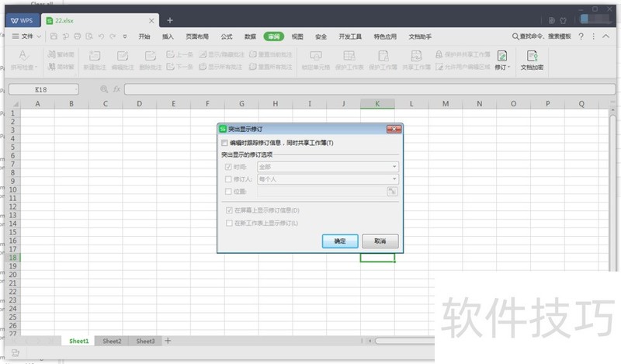Go to previous comment with 上一条
621x364 pixels.
(x=179, y=54)
